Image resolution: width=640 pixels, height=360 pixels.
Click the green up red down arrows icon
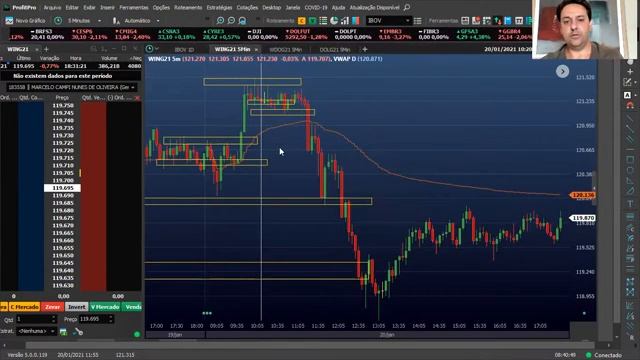click(x=497, y=21)
